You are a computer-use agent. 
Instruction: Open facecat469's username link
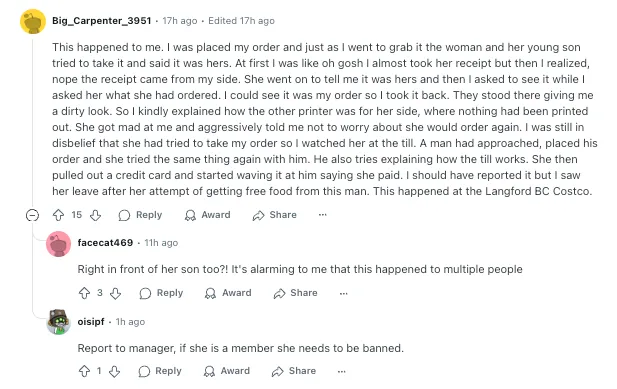tap(105, 243)
